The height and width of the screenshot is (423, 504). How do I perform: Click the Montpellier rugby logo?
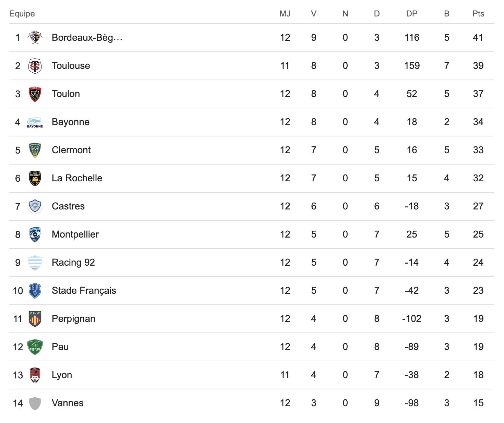tap(35, 234)
